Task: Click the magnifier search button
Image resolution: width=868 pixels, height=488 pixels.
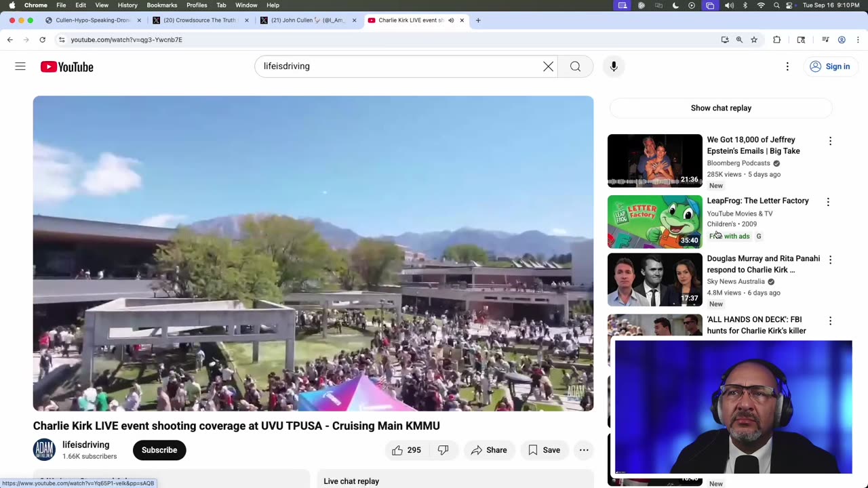Action: pos(575,66)
